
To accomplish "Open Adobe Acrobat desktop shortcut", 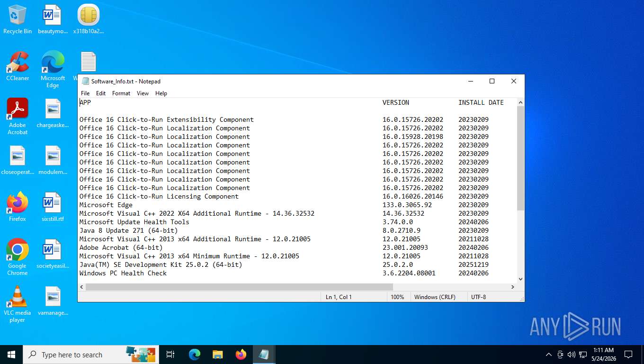I will pyautogui.click(x=18, y=117).
